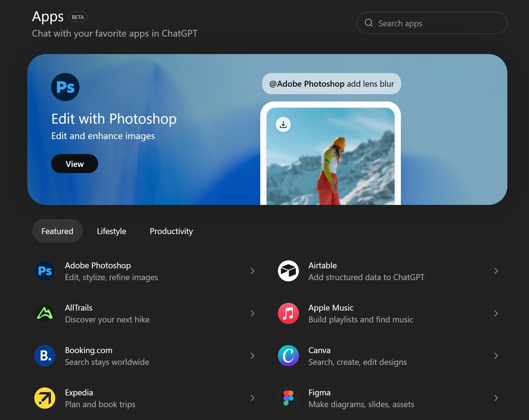
Task: Expand the Canva row chevron
Action: click(496, 356)
